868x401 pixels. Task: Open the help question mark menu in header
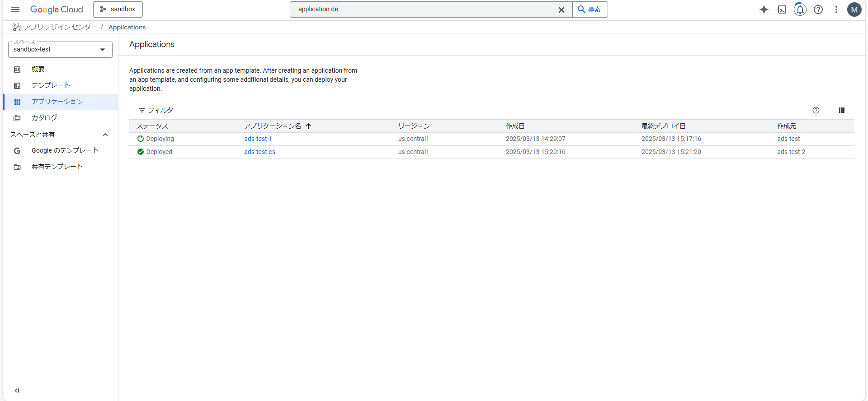tap(818, 9)
